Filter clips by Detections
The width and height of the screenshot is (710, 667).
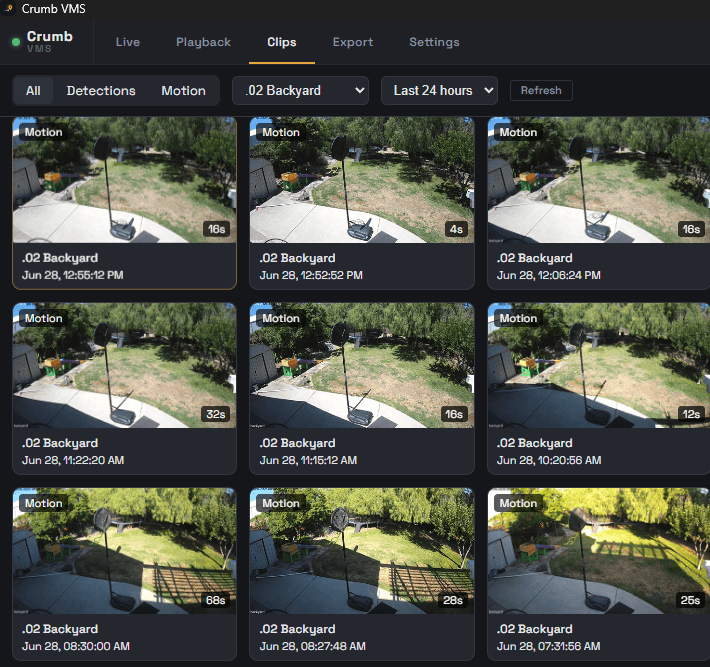[x=101, y=91]
